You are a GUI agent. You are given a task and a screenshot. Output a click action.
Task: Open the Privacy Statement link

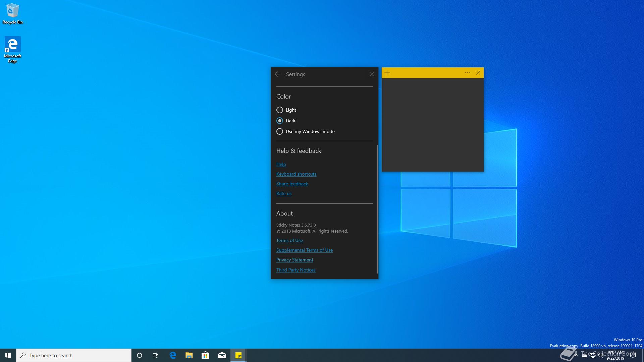(x=294, y=260)
